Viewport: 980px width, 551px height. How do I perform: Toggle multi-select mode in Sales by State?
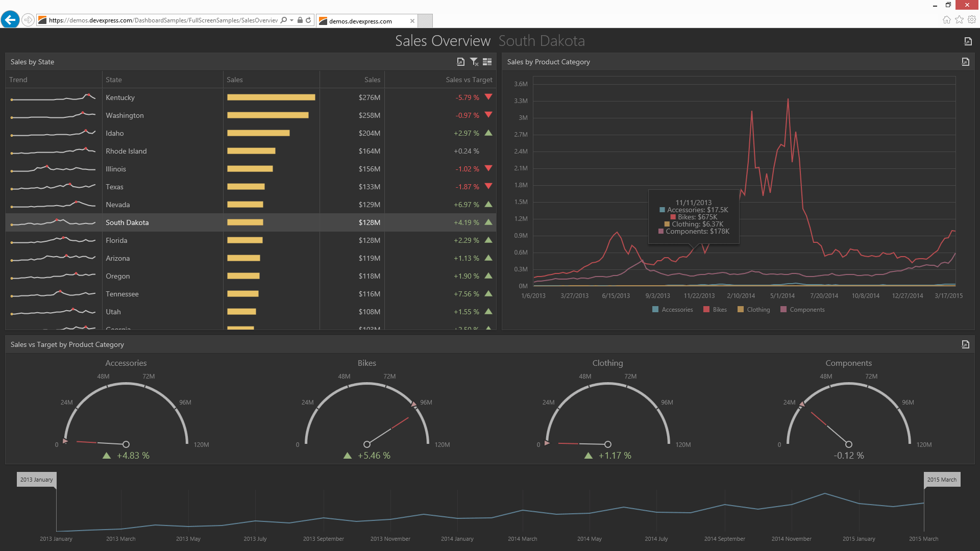(487, 62)
